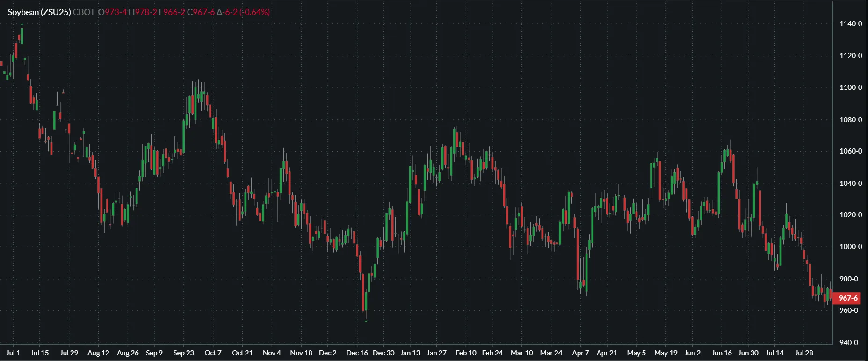Click the Jun 16 date label

pyautogui.click(x=722, y=353)
